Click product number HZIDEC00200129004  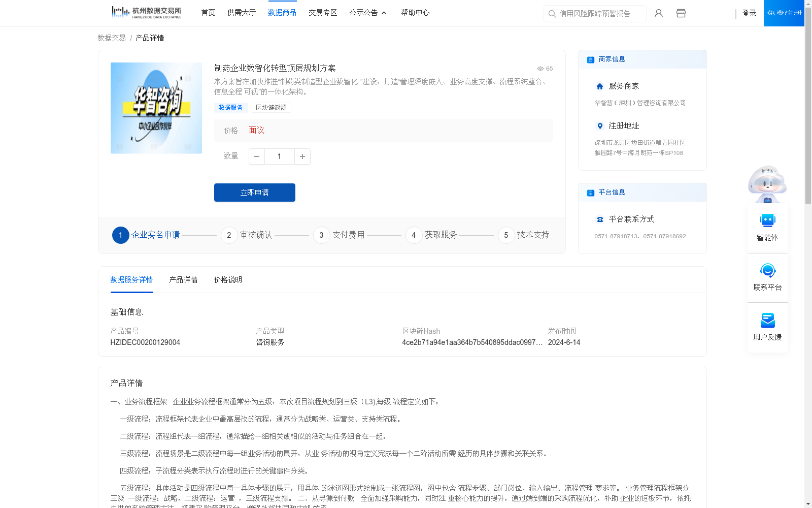pyautogui.click(x=145, y=342)
